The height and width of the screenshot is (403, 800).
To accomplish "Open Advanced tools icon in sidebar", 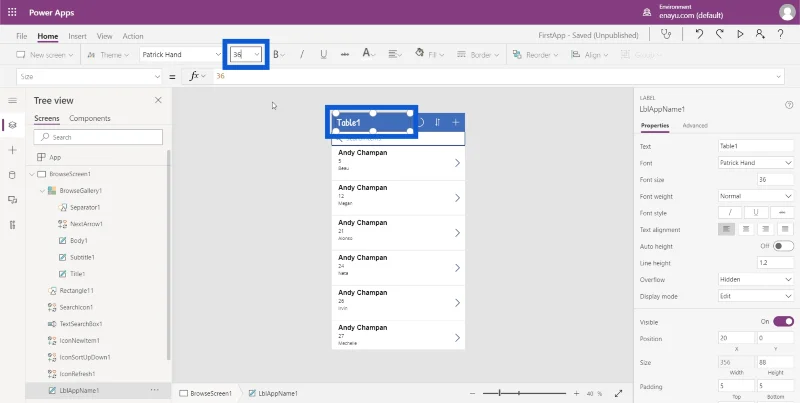I will 13,225.
